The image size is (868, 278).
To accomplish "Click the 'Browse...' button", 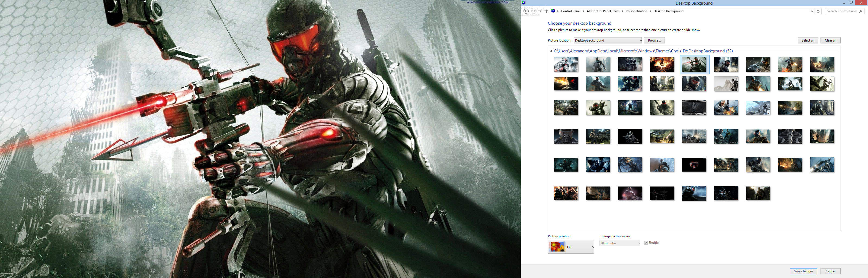I will [x=654, y=40].
